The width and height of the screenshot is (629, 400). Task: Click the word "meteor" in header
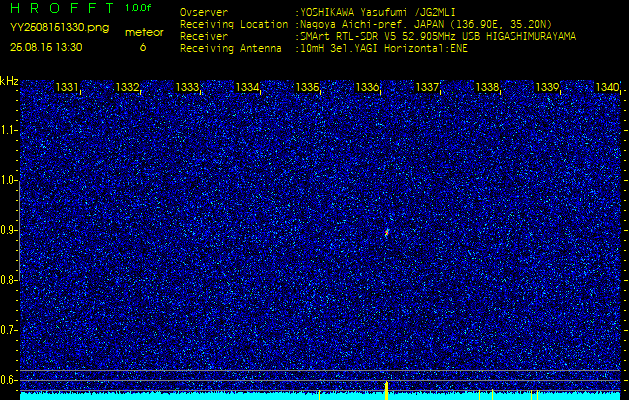144,33
